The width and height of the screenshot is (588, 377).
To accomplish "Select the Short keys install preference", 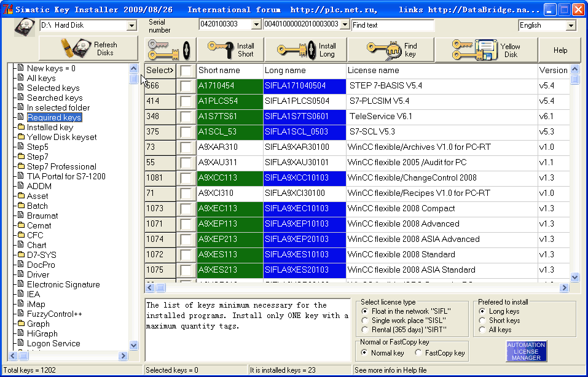I will click(482, 321).
